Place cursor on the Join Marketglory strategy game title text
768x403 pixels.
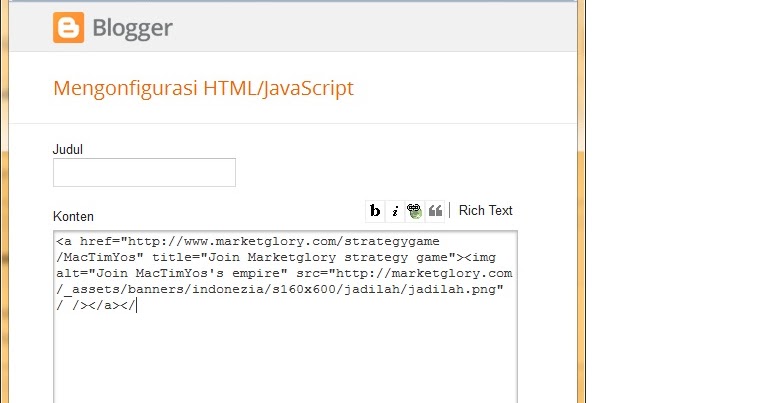point(328,258)
